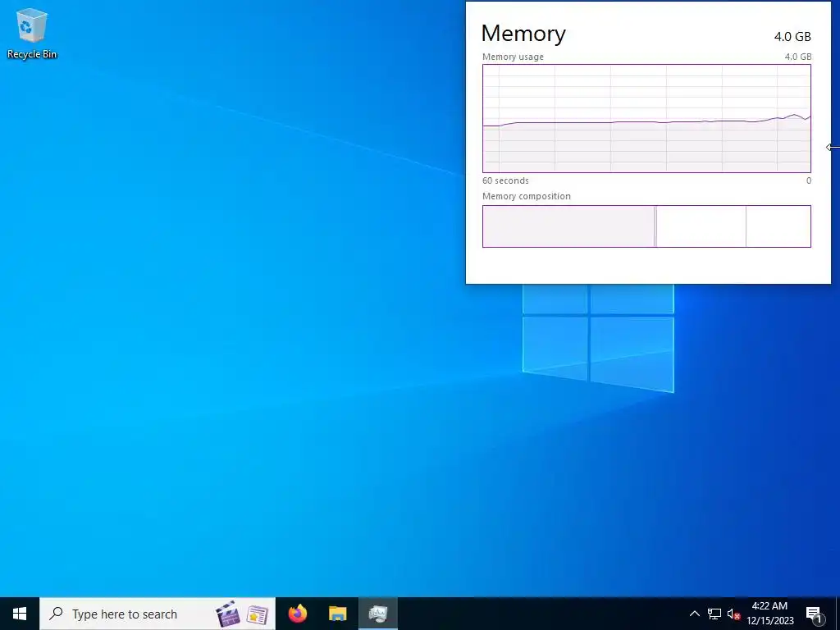The width and height of the screenshot is (840, 630).
Task: Select Task Manager taskbar button
Action: click(377, 614)
